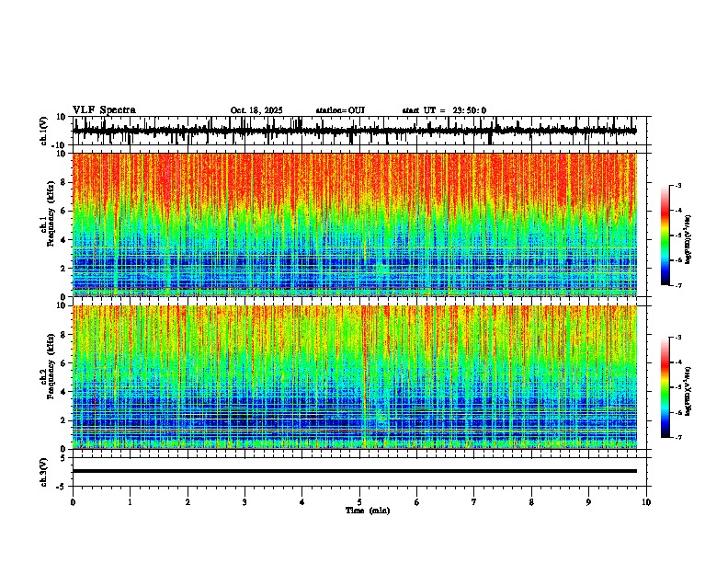Image resolution: width=728 pixels, height=563 pixels.
Task: Click the ch.1 color scale unit label
Action: pyautogui.click(x=688, y=240)
